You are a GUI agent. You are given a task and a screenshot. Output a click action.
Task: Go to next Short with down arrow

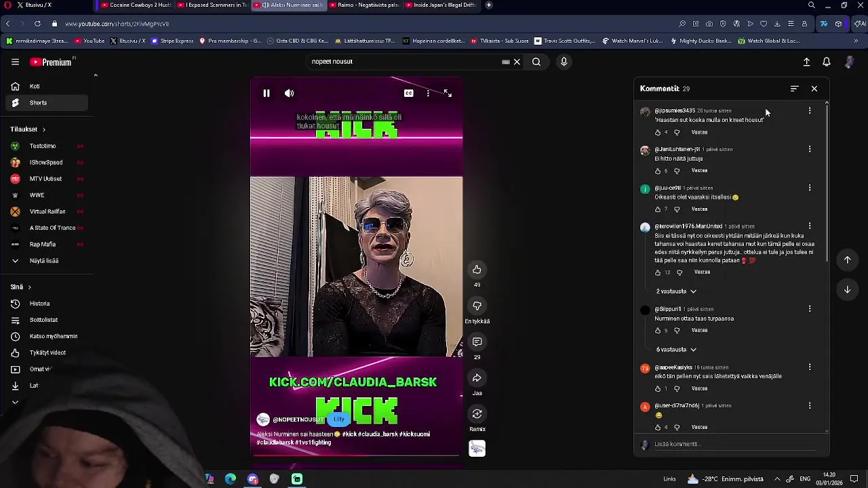click(847, 290)
